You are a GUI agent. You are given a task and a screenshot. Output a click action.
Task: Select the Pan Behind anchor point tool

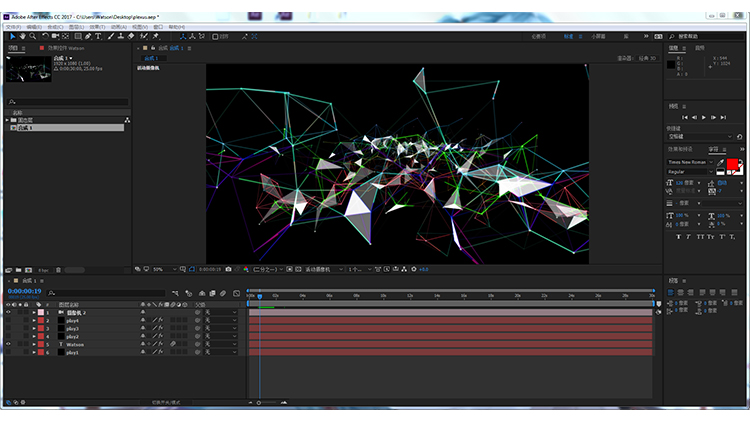pyautogui.click(x=66, y=36)
